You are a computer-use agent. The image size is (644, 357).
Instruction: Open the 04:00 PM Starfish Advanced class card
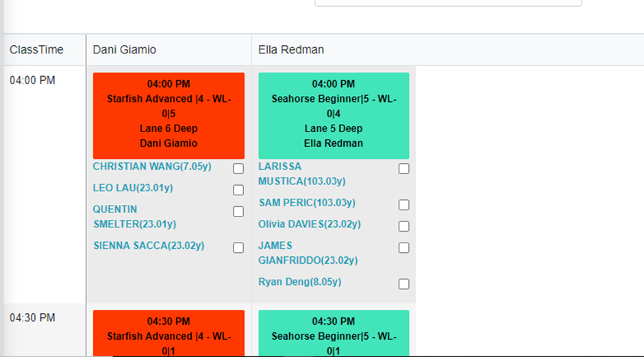coord(169,115)
